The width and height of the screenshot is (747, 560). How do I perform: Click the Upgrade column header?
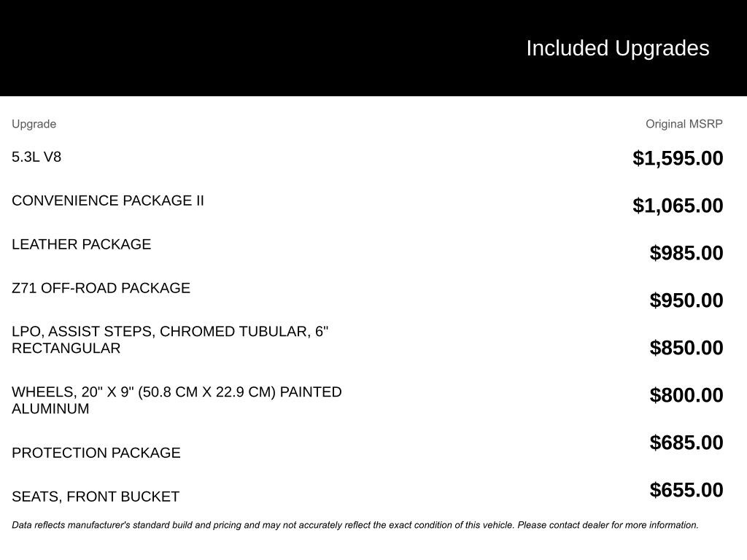[34, 124]
